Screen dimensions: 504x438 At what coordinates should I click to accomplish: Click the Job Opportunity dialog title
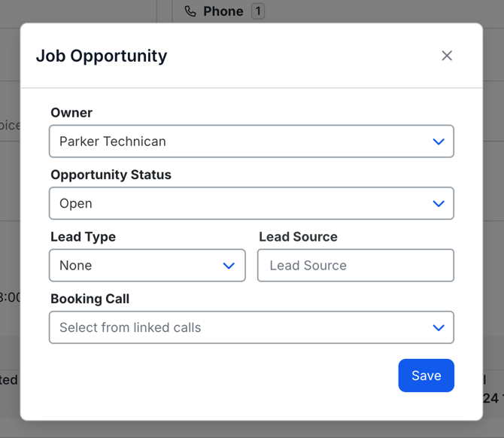click(102, 56)
